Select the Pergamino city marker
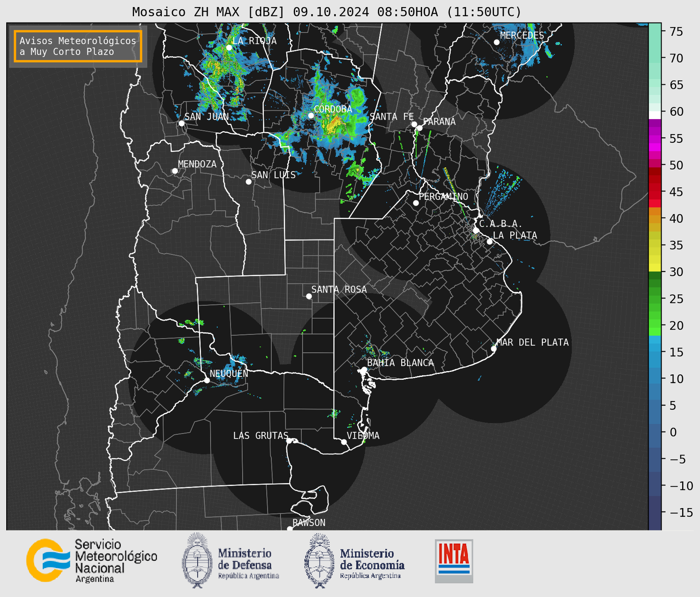Image resolution: width=700 pixels, height=597 pixels. click(416, 203)
